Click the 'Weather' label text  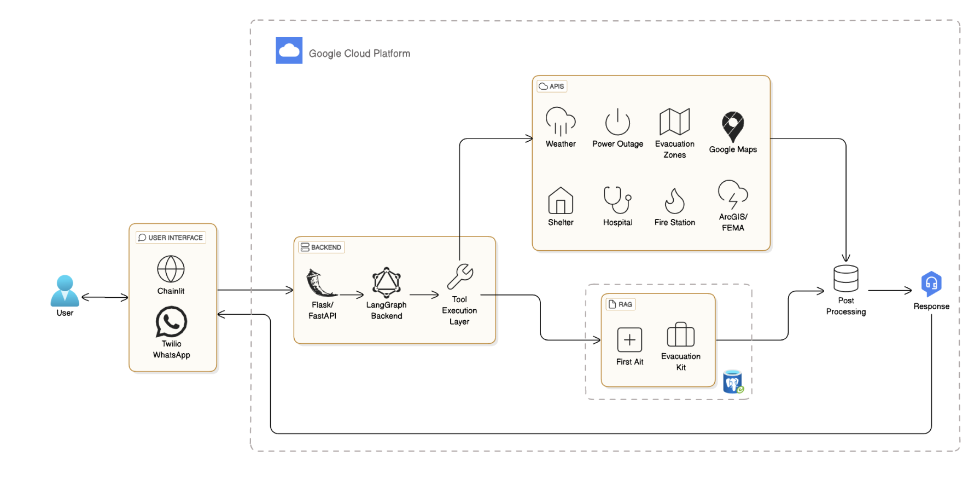(561, 144)
